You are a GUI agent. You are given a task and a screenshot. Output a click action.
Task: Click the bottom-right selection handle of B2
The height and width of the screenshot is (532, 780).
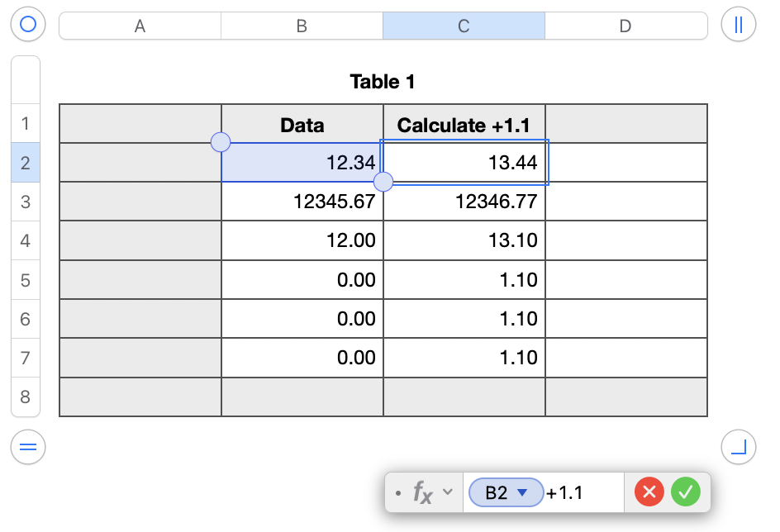pos(383,182)
